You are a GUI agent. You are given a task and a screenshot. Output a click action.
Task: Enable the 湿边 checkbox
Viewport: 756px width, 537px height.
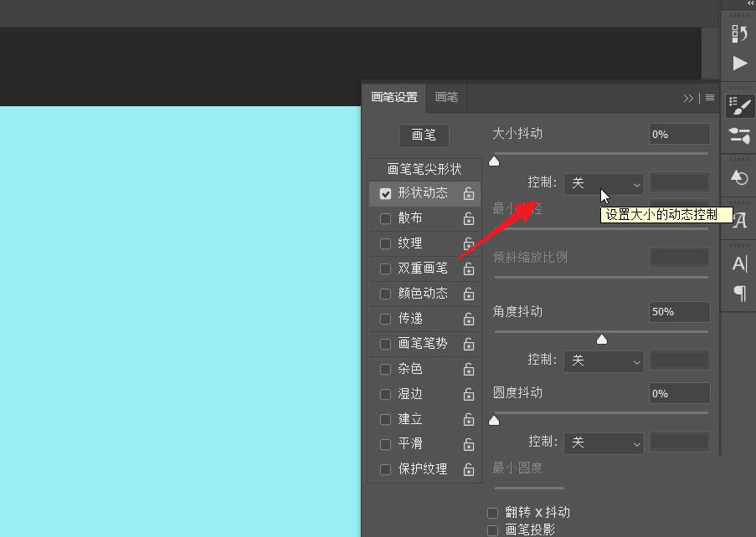(385, 395)
